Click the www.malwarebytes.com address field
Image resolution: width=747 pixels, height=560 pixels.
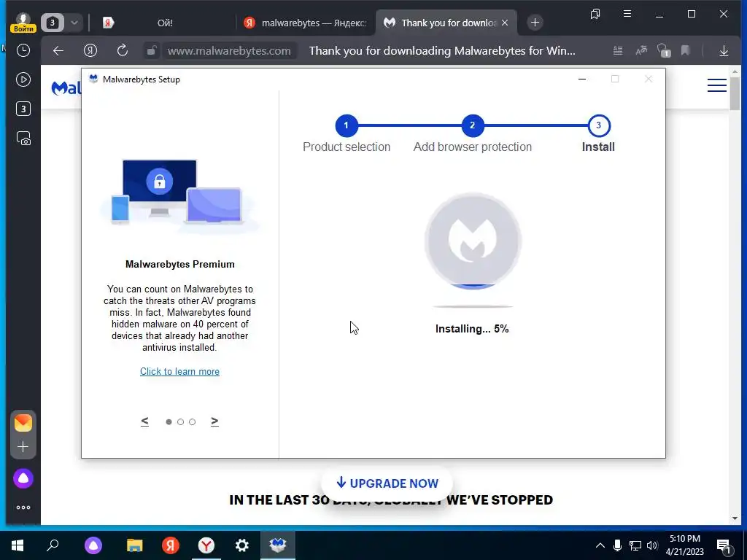(229, 51)
